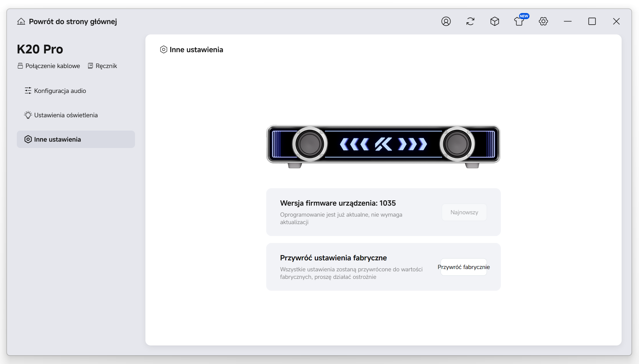This screenshot has height=364, width=639.
Task: Open the Ręcznik manual link
Action: click(x=106, y=66)
